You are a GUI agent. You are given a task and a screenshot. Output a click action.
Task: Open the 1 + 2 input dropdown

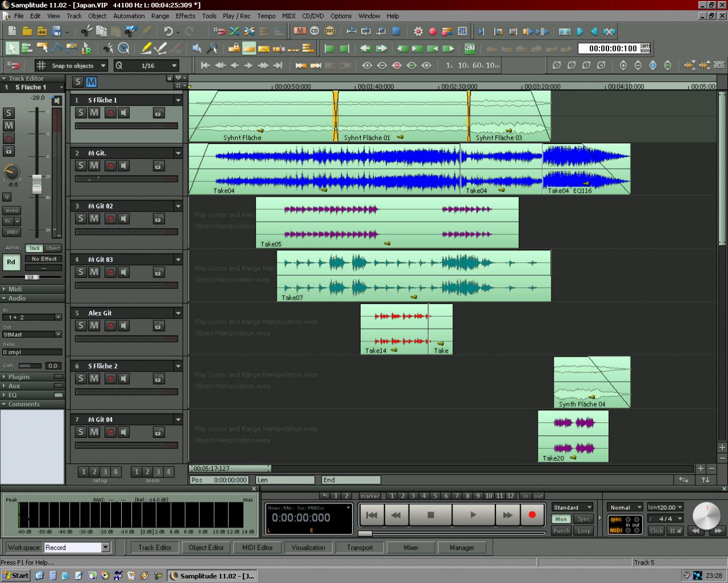(58, 317)
